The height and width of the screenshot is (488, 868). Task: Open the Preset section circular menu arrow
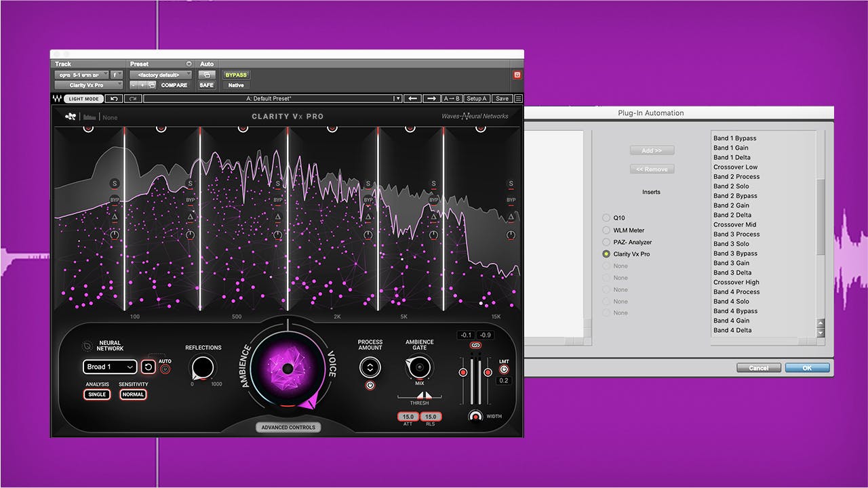click(x=189, y=64)
